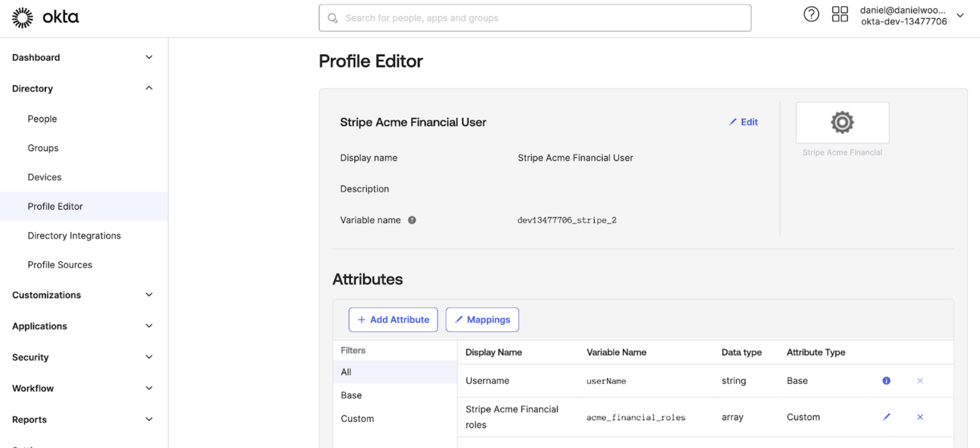Screen dimensions: 980x448
Task: Click the Okta sunburst logo
Action: pyautogui.click(x=22, y=18)
